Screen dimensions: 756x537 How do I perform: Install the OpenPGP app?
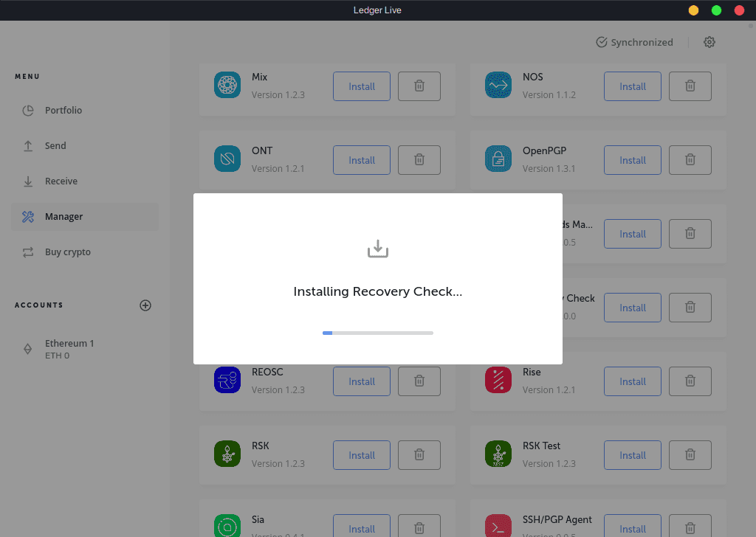(633, 160)
